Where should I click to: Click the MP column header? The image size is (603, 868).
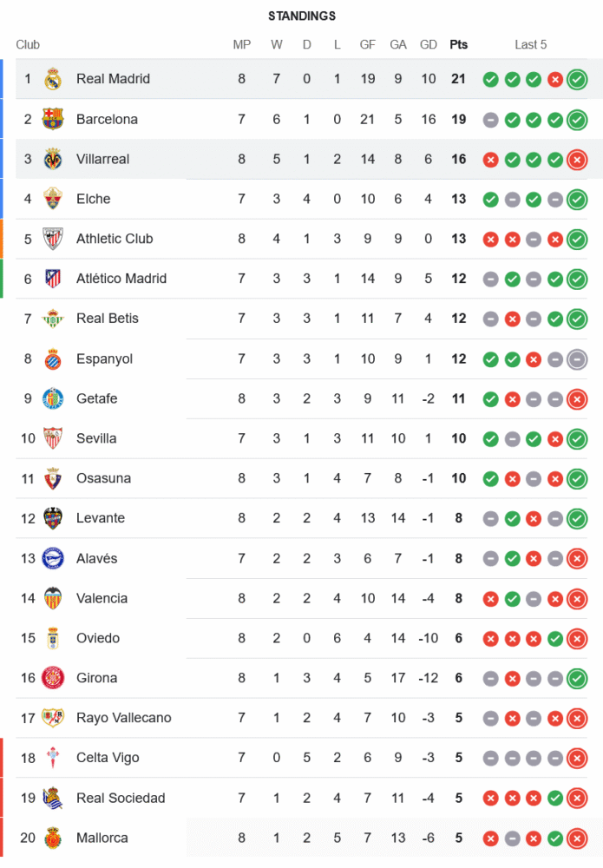click(x=242, y=45)
